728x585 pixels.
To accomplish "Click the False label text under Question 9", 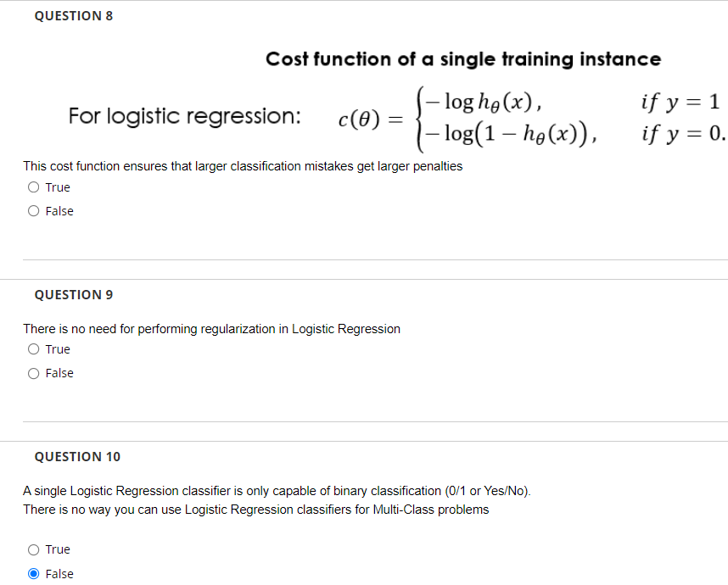I will click(x=60, y=373).
